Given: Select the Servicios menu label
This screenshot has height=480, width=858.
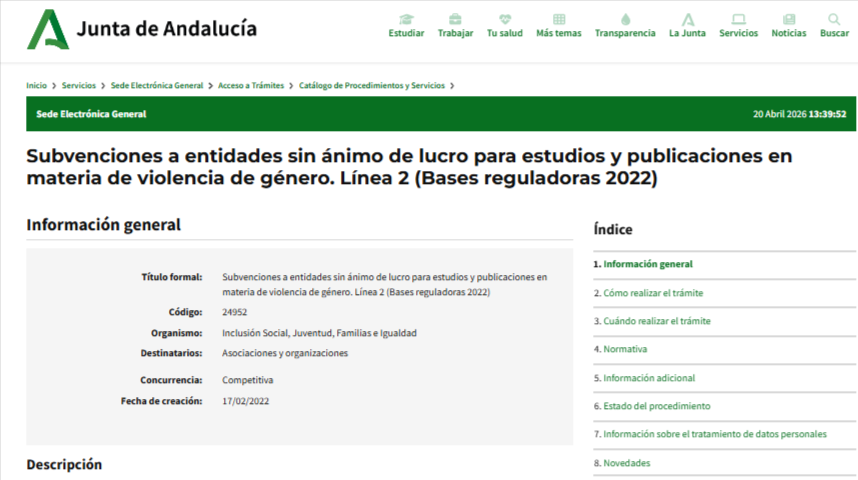Looking at the screenshot, I should (x=738, y=33).
